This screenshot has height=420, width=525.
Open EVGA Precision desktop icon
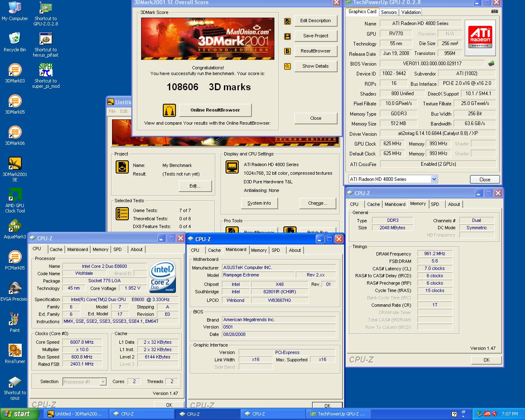[x=15, y=292]
